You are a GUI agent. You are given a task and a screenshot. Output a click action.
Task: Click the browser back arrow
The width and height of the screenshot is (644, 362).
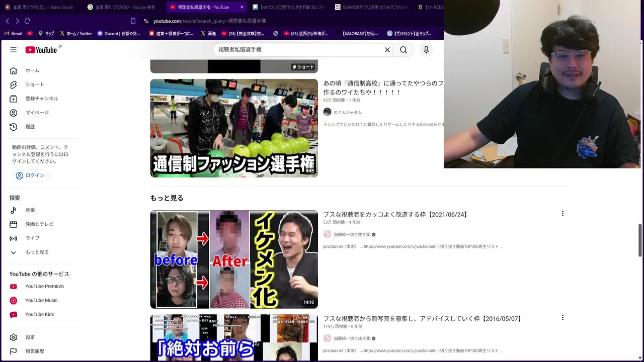8,21
